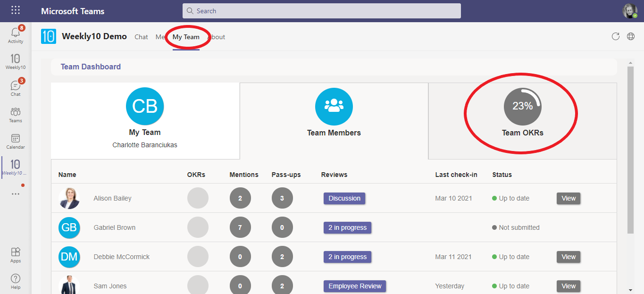Open the Apps store in sidebar
This screenshot has width=644, height=294.
pyautogui.click(x=16, y=255)
